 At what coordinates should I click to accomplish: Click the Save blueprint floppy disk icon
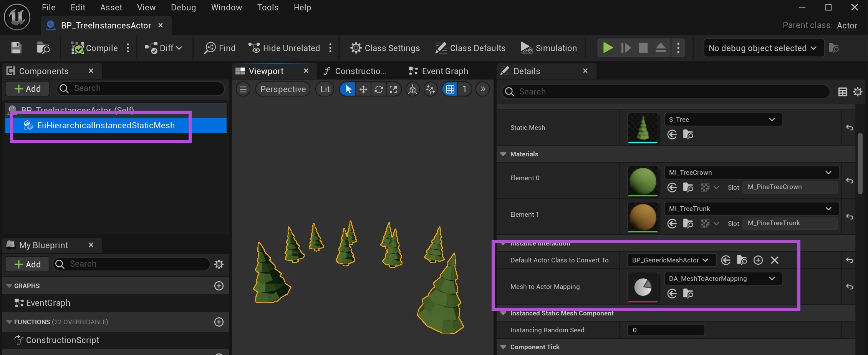16,48
